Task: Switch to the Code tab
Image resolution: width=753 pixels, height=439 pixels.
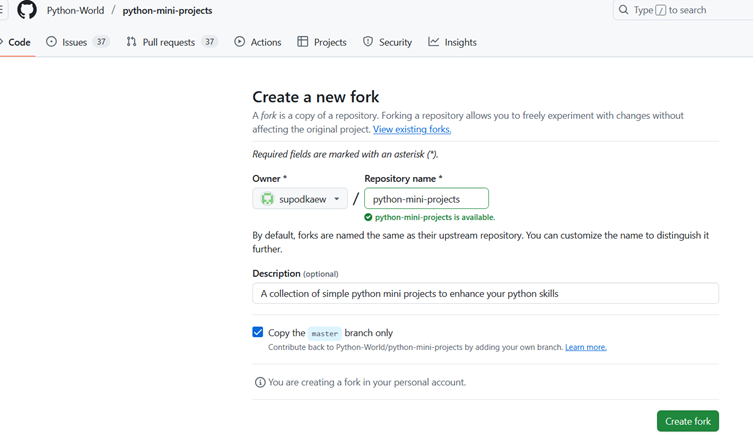Action: (19, 42)
